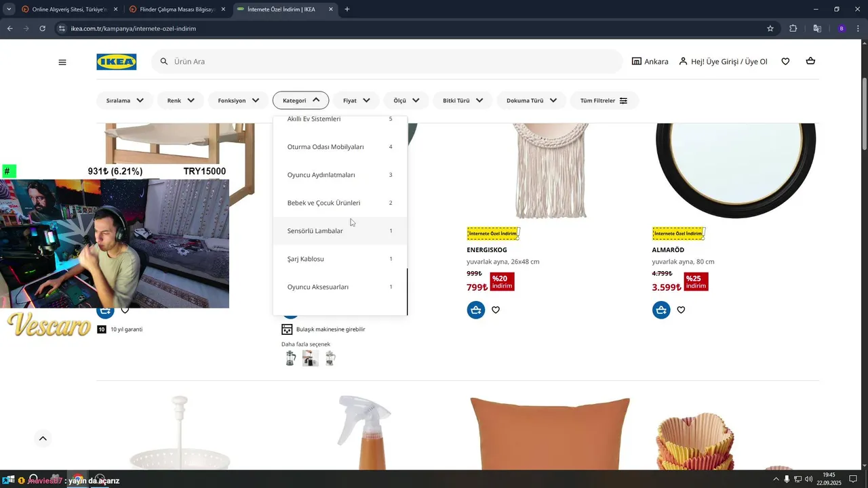This screenshot has width=868, height=488.
Task: Open the IKEA hamburger menu
Action: [62, 62]
